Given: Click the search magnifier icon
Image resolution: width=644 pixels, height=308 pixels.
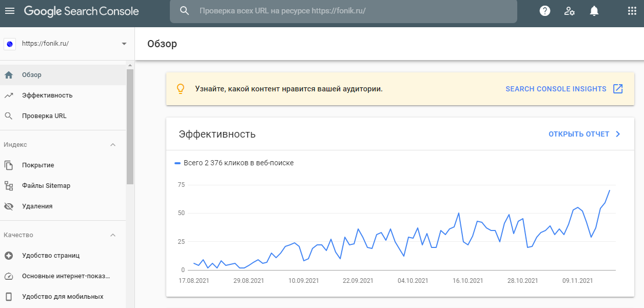Looking at the screenshot, I should pyautogui.click(x=185, y=11).
